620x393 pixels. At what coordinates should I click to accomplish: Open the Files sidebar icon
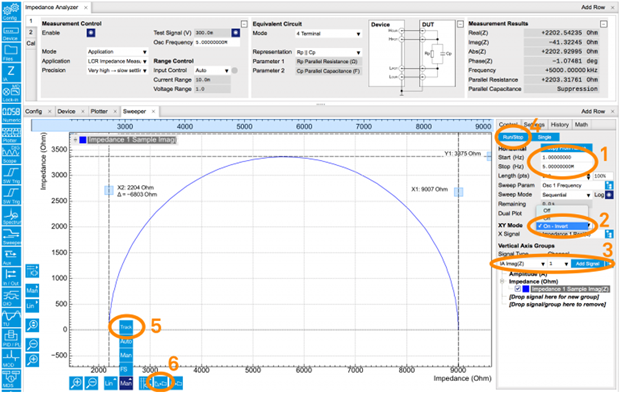pos(11,52)
